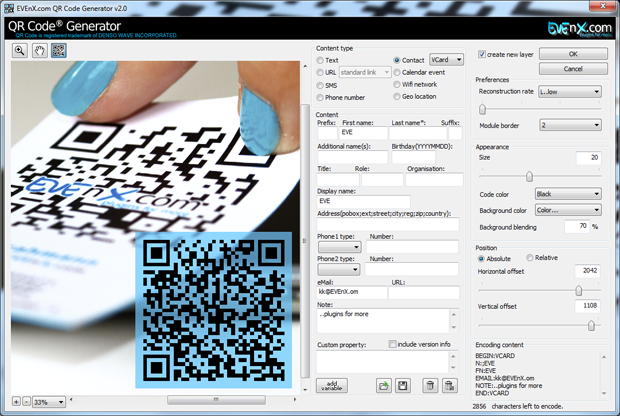The height and width of the screenshot is (416, 620).
Task: Open the Phone2 type dropdown
Action: tap(338, 270)
